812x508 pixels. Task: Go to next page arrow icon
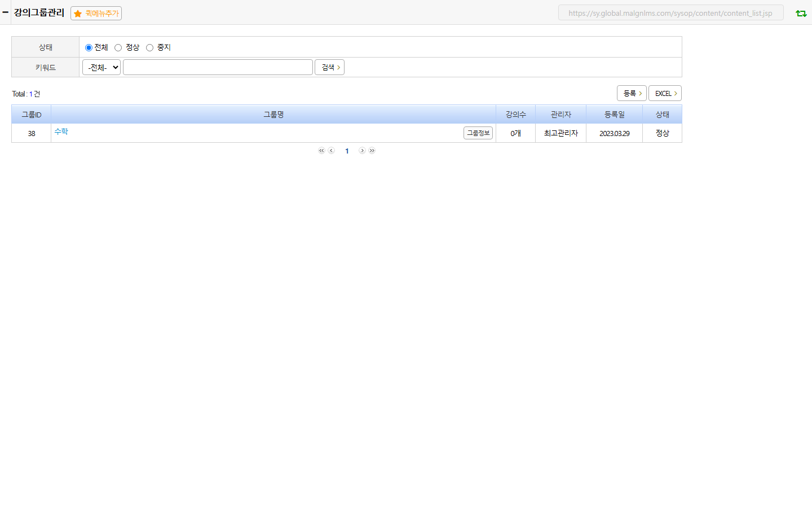click(362, 151)
